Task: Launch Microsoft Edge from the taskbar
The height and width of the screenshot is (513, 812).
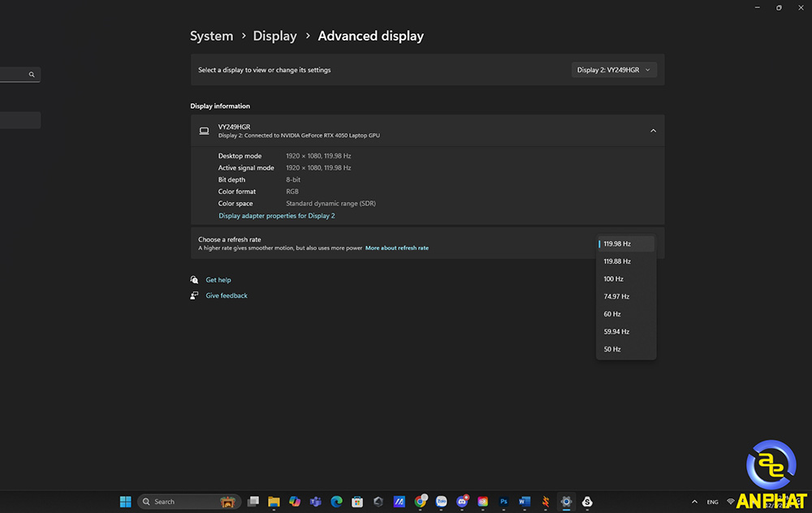Action: (x=337, y=502)
